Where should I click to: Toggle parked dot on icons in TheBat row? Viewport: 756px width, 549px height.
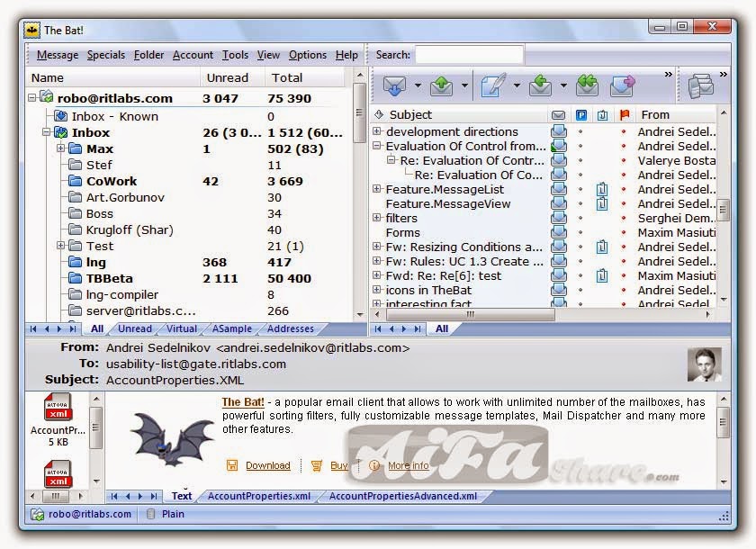point(580,290)
